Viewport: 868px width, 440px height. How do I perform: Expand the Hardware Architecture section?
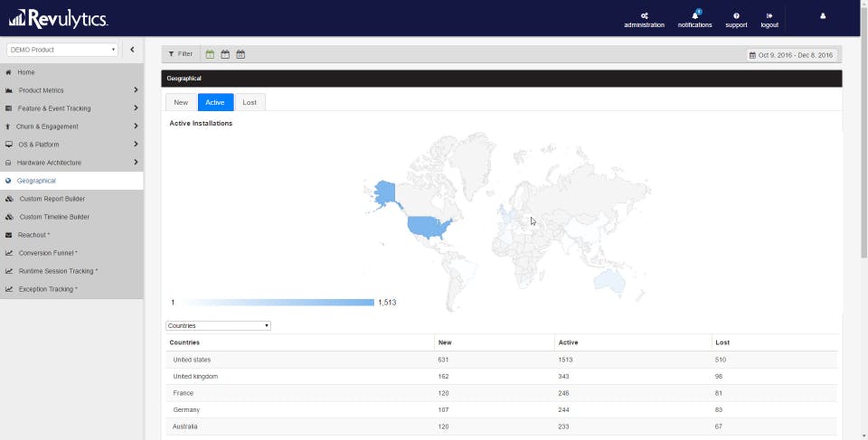pos(71,163)
